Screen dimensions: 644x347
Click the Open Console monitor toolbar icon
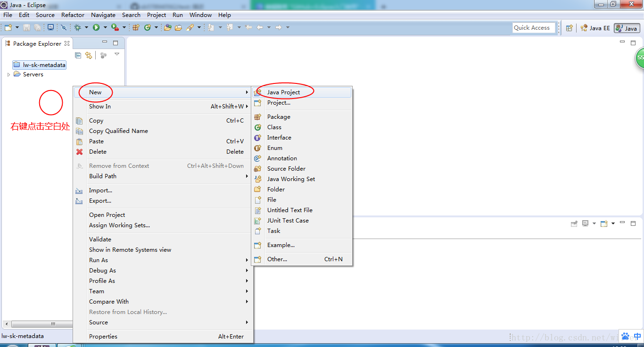pos(50,27)
